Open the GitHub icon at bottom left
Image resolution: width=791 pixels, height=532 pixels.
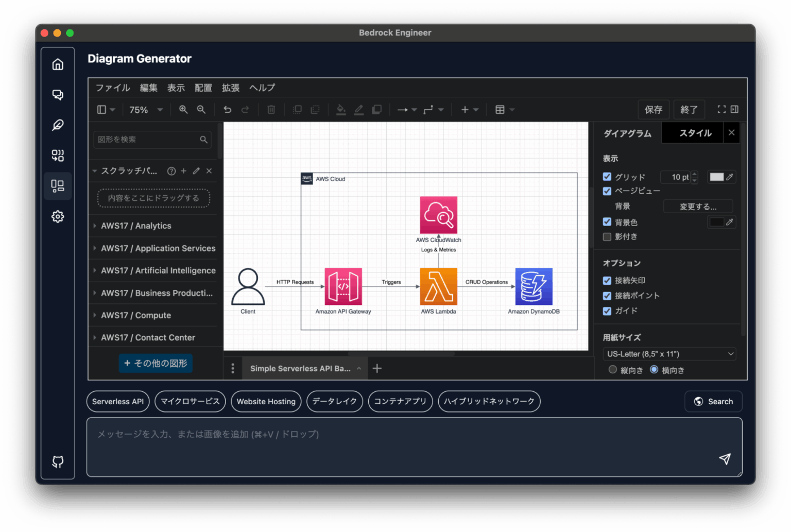58,461
